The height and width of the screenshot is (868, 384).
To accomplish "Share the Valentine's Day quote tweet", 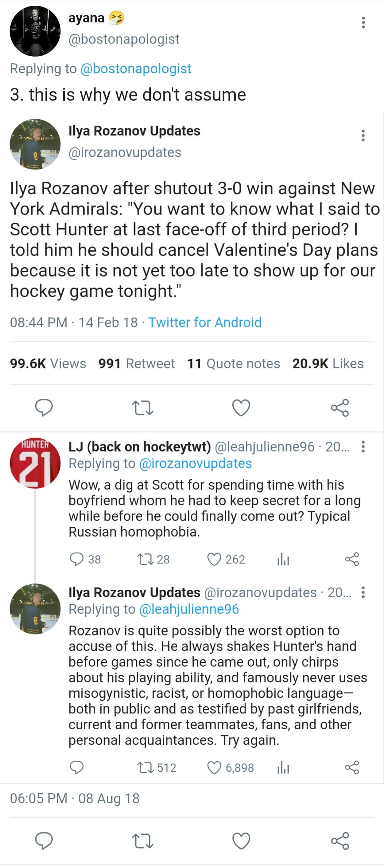I will coord(340,408).
